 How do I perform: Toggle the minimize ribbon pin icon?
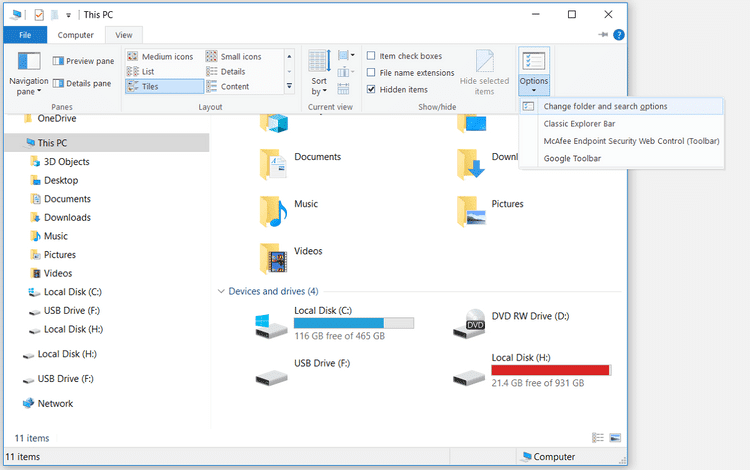[x=603, y=34]
